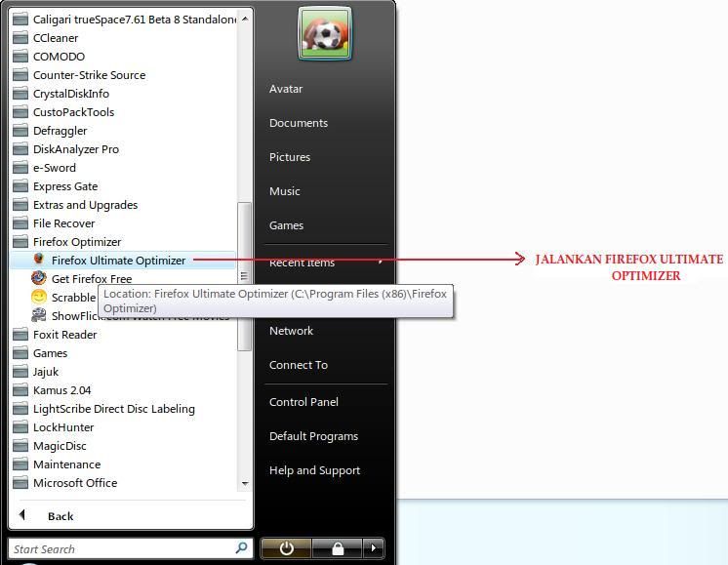This screenshot has height=565, width=728.
Task: Click the e-Sword label
Action: (x=55, y=168)
